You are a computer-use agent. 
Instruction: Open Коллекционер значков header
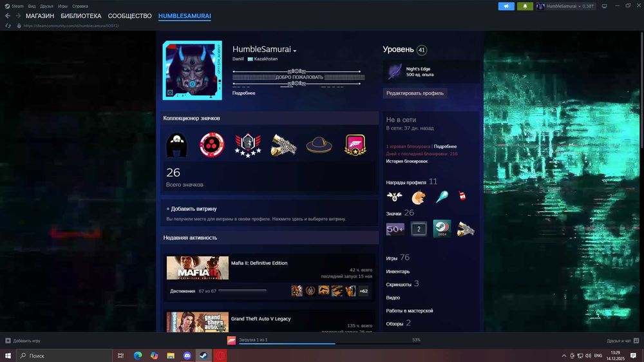point(191,119)
